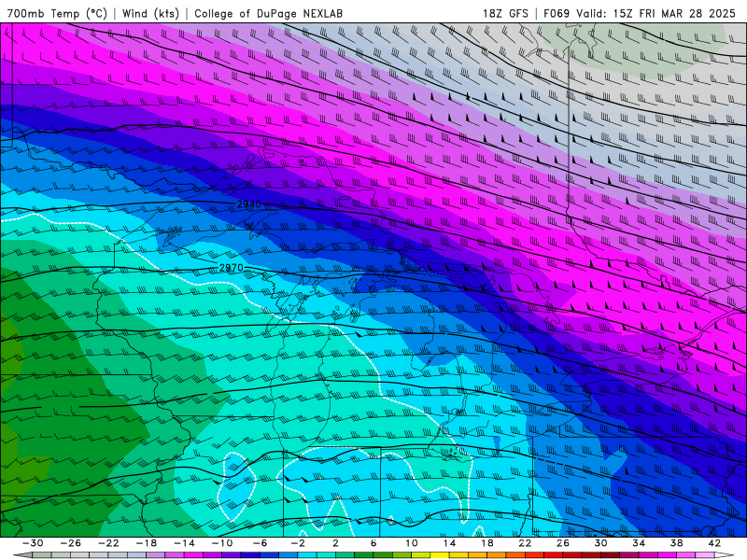Click the -22 colorbar tick label
Image resolution: width=747 pixels, height=560 pixels.
(108, 543)
